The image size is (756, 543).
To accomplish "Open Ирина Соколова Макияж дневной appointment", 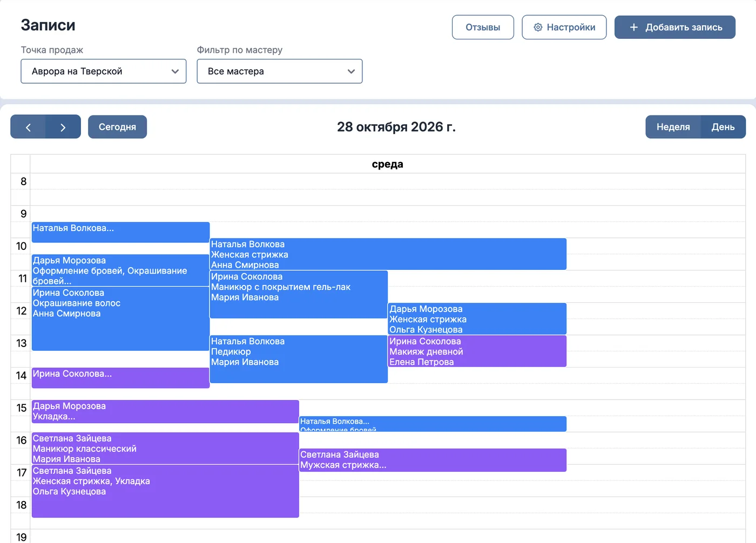I will (x=477, y=351).
